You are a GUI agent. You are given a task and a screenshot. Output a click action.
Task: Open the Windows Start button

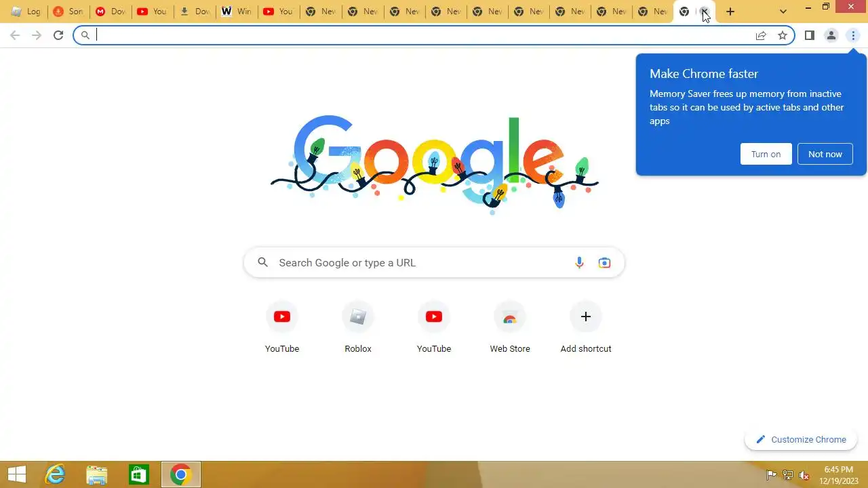click(17, 474)
